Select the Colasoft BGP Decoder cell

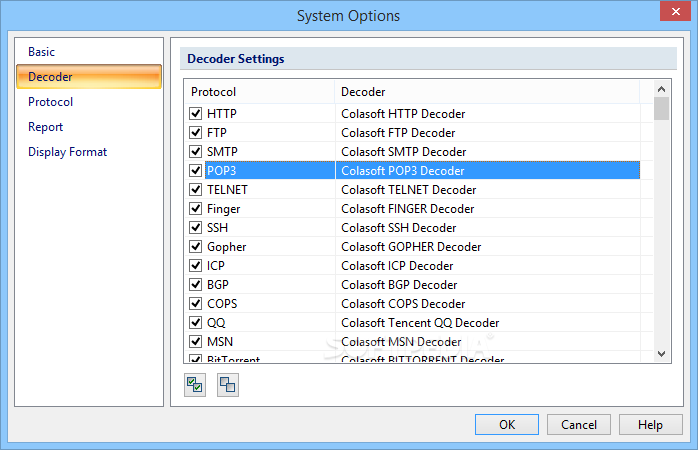coord(487,284)
